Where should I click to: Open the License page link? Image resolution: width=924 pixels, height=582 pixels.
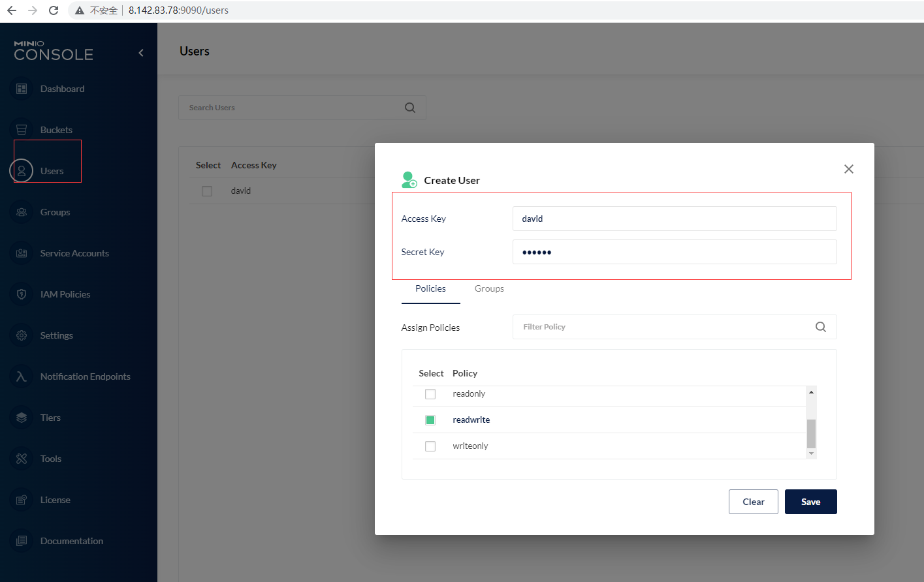click(56, 500)
